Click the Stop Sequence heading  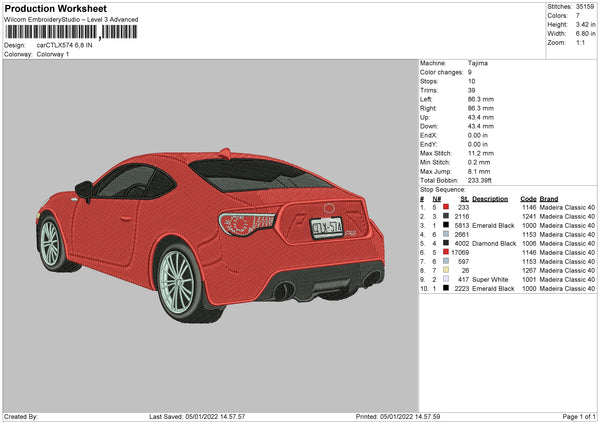pos(442,188)
